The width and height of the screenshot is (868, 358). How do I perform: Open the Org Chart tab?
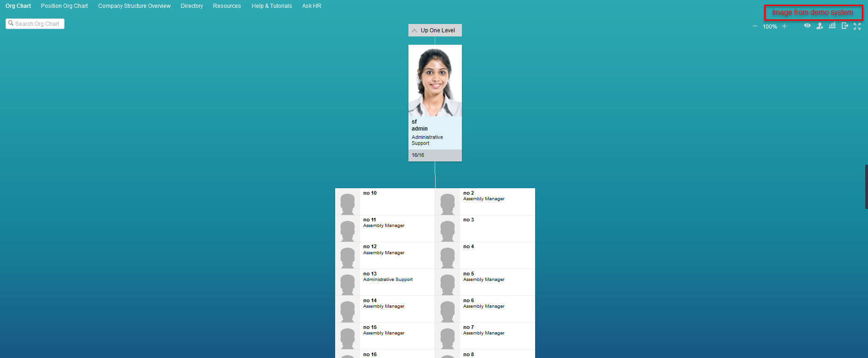18,6
